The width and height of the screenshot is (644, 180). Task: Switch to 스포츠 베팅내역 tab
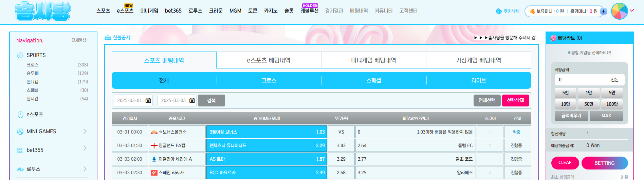[164, 60]
